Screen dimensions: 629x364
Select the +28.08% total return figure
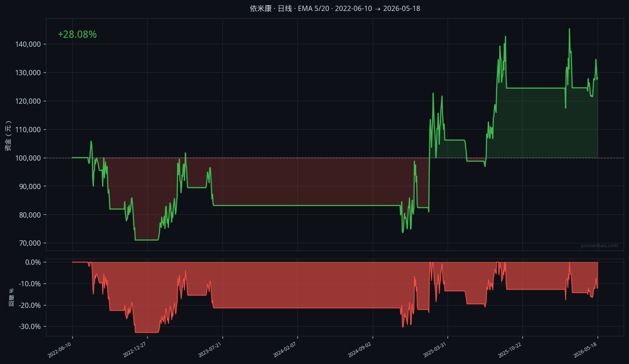coord(77,35)
